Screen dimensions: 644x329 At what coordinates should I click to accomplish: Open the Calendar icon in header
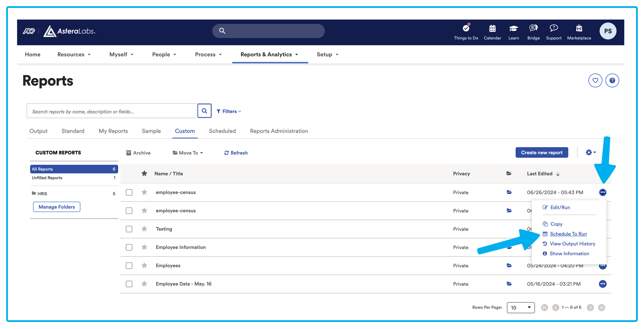tap(492, 29)
